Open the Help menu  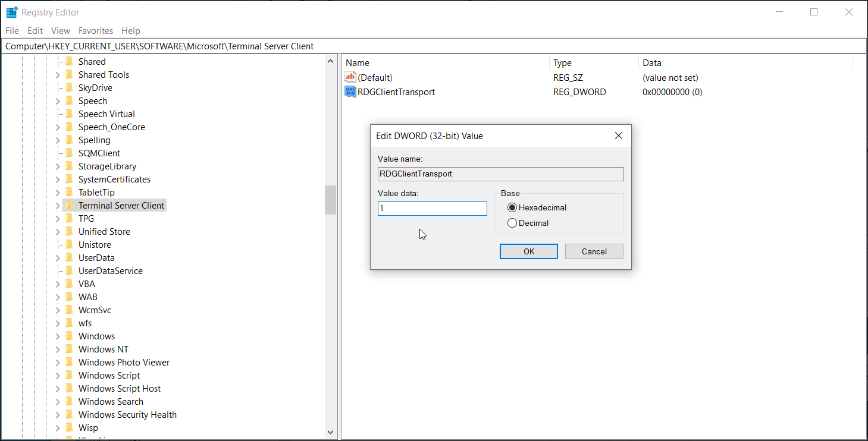pyautogui.click(x=131, y=30)
